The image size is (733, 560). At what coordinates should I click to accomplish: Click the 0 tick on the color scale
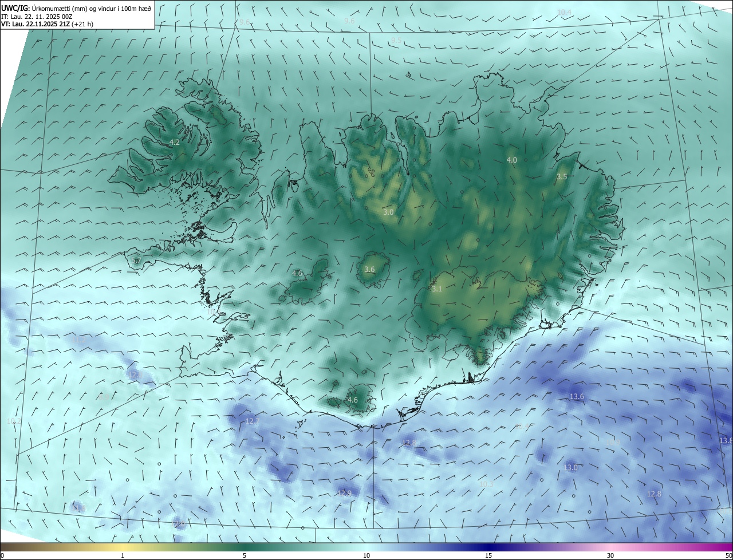coord(2,555)
